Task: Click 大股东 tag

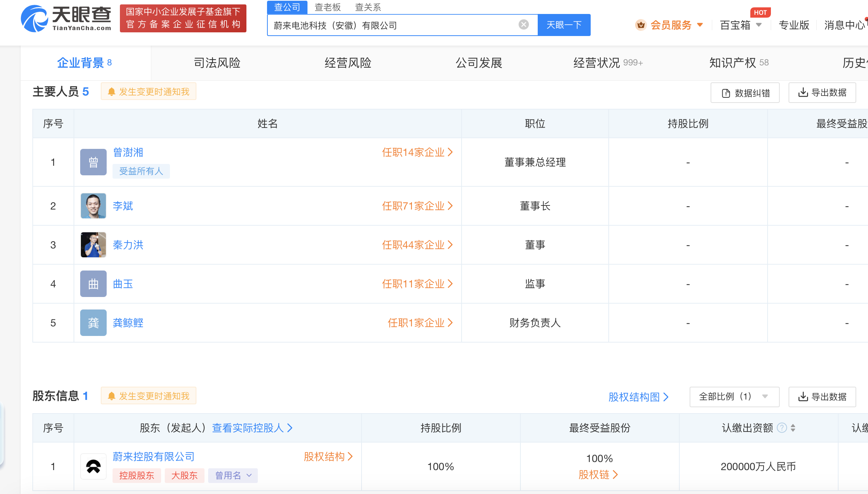Action: (x=185, y=475)
